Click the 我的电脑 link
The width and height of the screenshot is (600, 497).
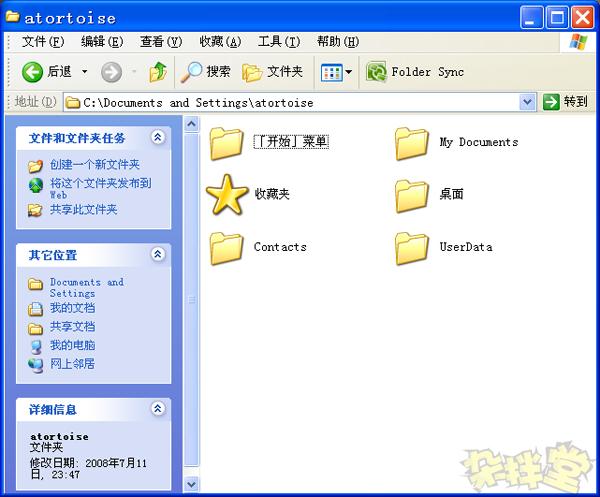73,345
